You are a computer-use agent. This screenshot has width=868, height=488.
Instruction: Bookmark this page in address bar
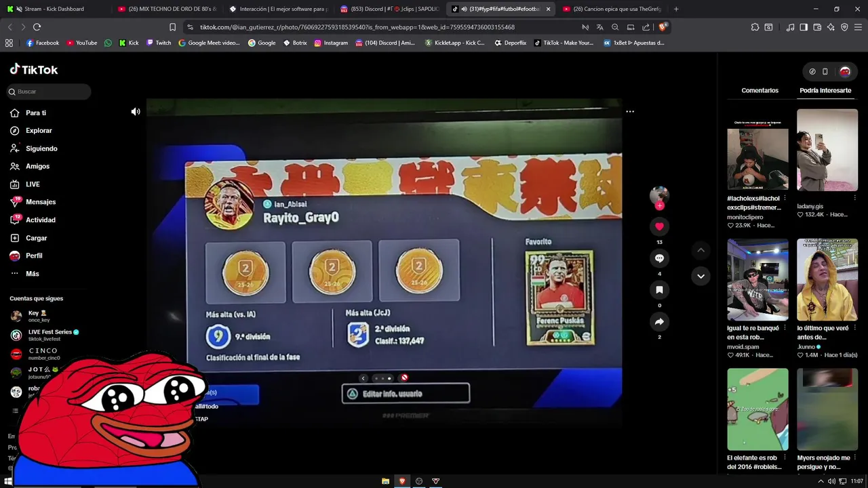(172, 27)
